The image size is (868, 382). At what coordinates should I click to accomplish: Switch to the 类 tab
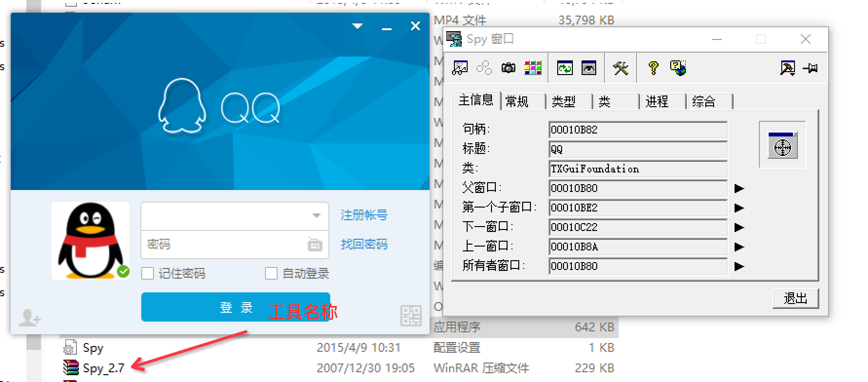tap(616, 101)
